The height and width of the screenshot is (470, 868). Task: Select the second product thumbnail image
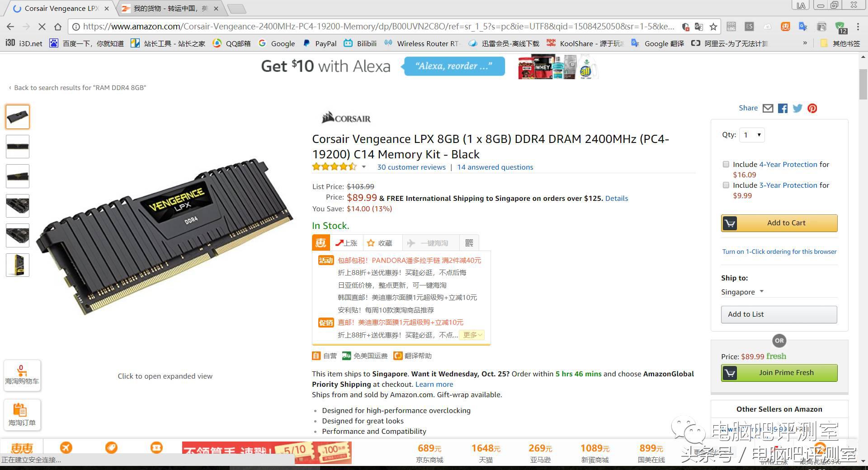click(18, 147)
